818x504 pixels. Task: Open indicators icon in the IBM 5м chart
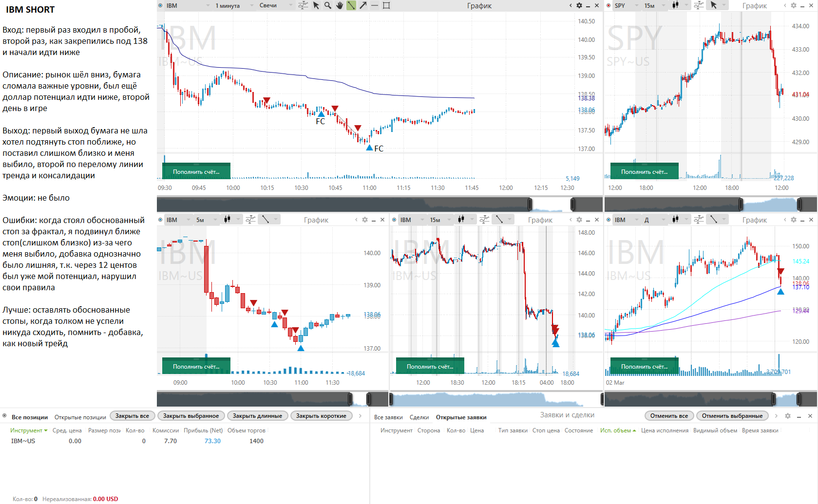coord(250,220)
